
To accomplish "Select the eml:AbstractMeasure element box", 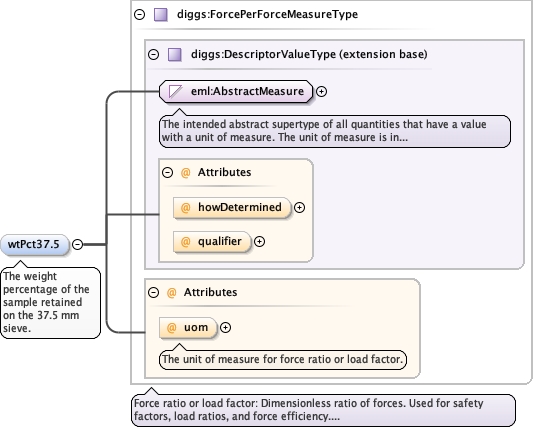I will coord(236,92).
